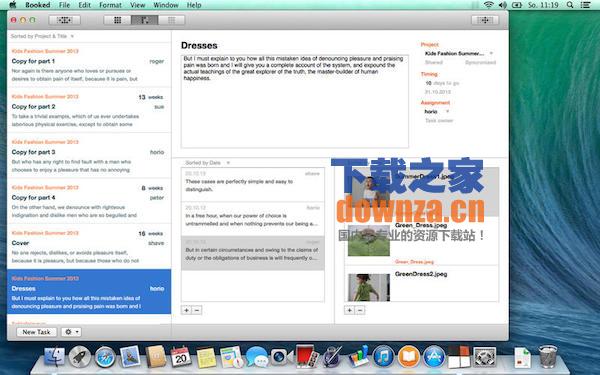This screenshot has width=600, height=375.
Task: Add a note with the plus button
Action: [x=186, y=310]
